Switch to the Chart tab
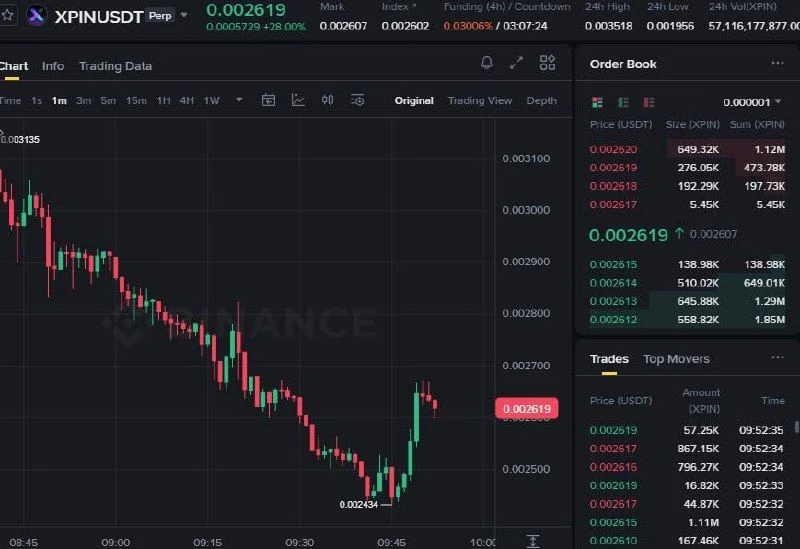The height and width of the screenshot is (549, 800). point(13,66)
